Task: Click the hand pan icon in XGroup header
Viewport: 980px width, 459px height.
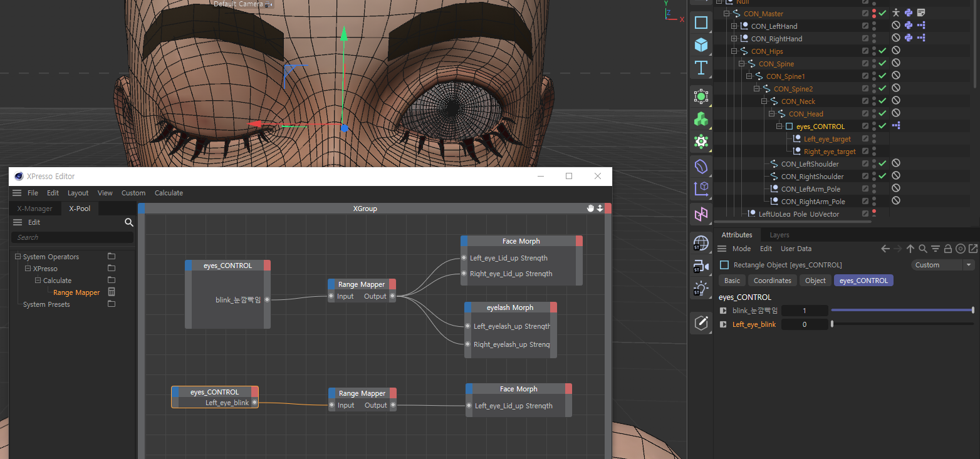Action: (590, 209)
